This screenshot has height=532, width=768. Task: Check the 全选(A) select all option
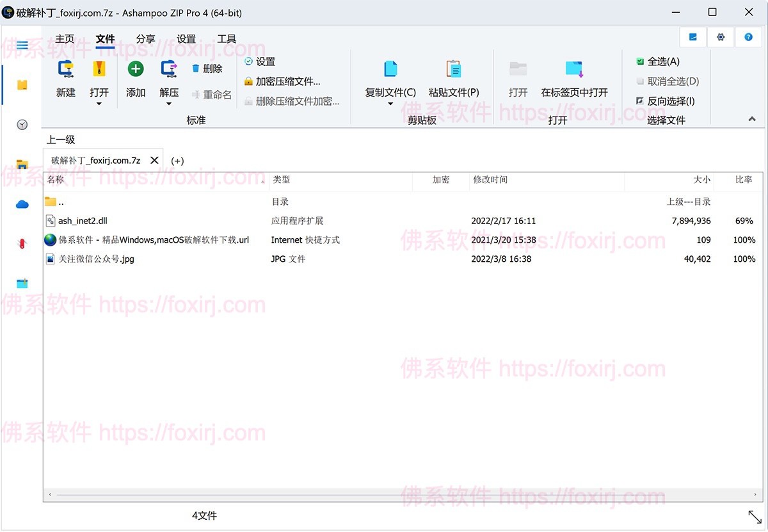[x=640, y=61]
